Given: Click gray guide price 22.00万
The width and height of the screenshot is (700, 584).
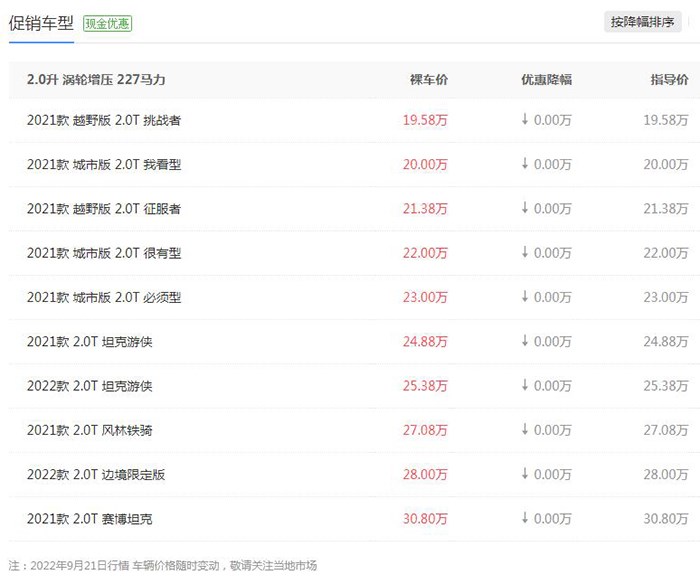Looking at the screenshot, I should 666,253.
